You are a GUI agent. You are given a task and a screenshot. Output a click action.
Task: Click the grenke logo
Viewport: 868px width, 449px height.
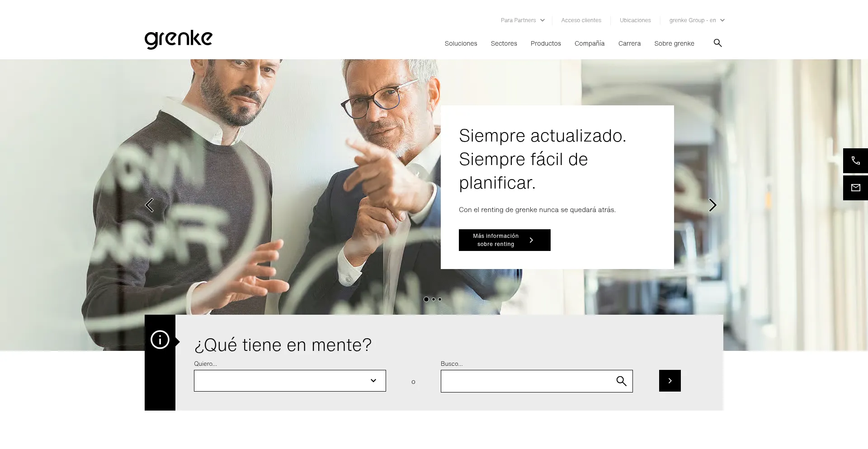click(178, 40)
